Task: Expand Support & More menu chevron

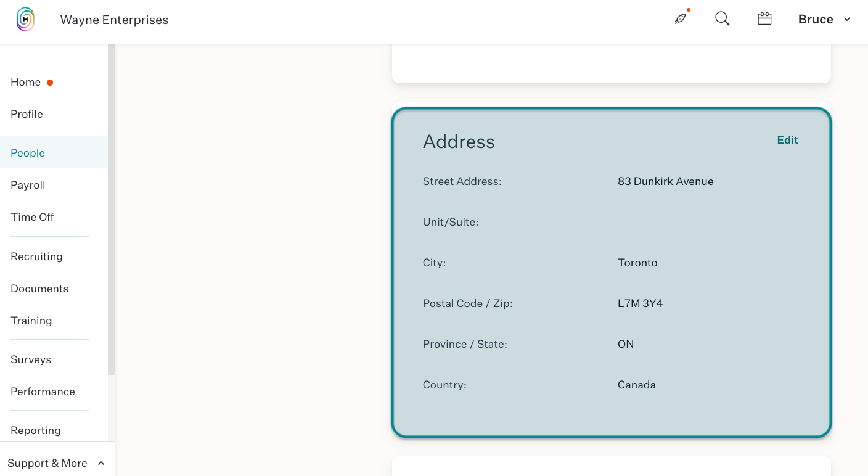Action: click(101, 463)
